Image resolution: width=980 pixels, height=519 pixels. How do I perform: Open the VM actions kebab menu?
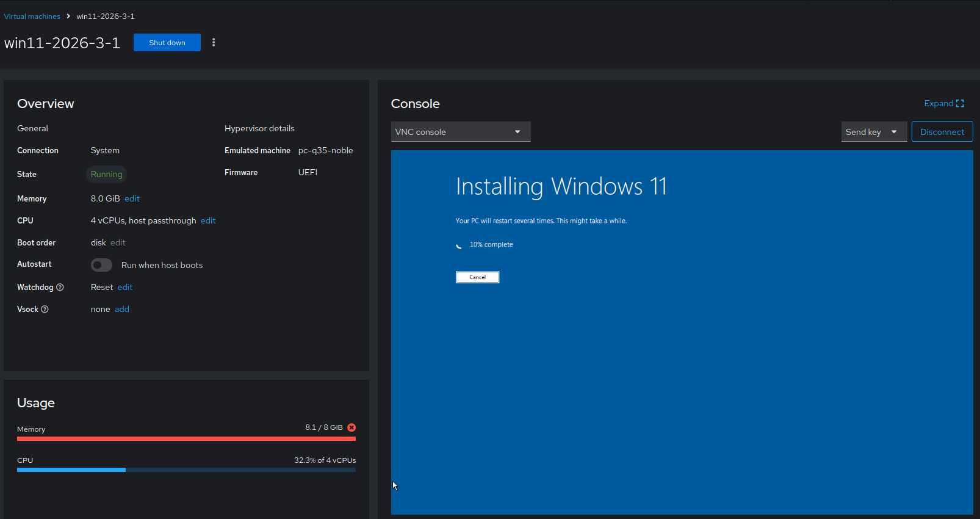(214, 43)
